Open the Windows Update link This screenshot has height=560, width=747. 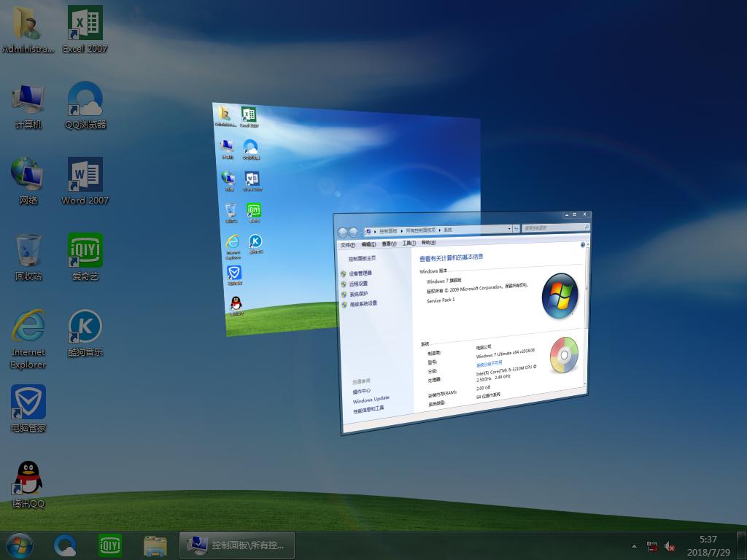click(371, 400)
